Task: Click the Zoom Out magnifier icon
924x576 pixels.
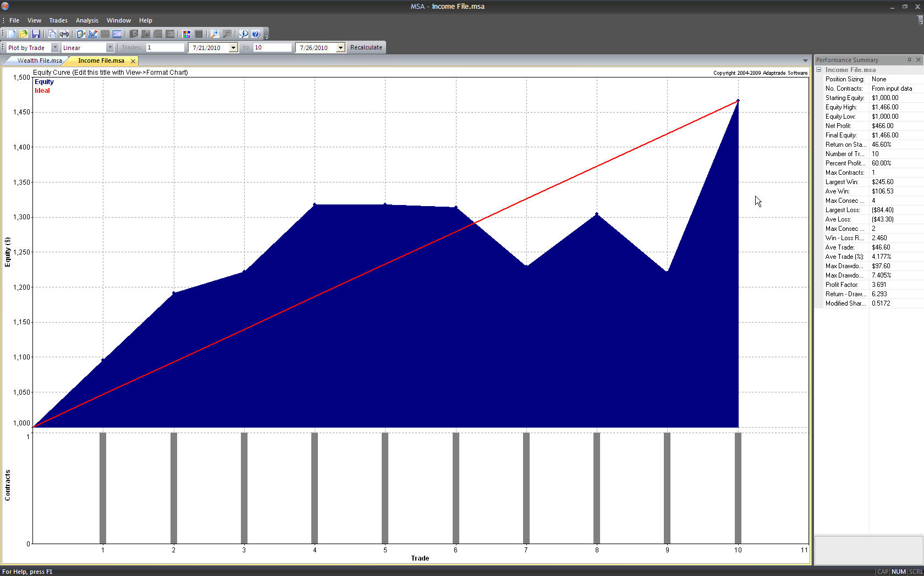Action: pyautogui.click(x=227, y=34)
